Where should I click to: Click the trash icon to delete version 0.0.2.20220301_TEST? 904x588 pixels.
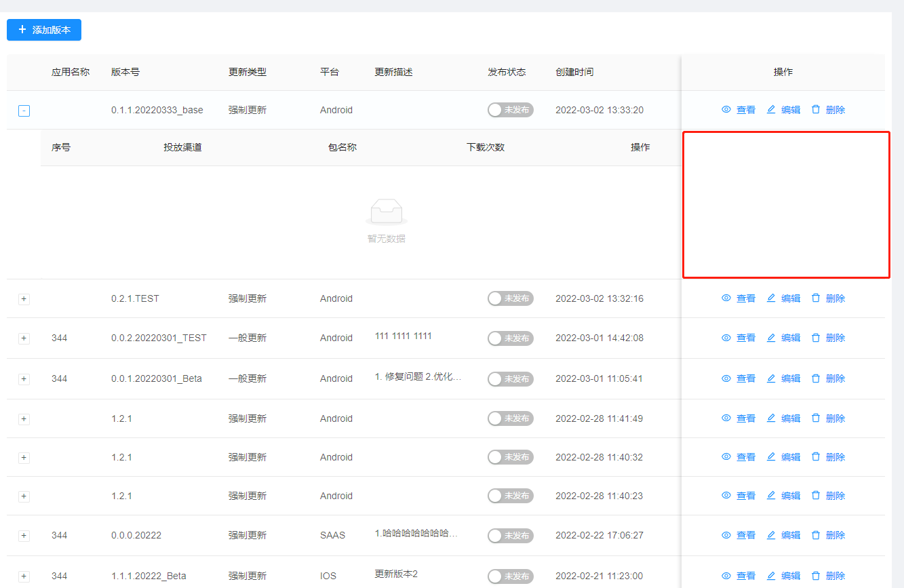(x=816, y=338)
